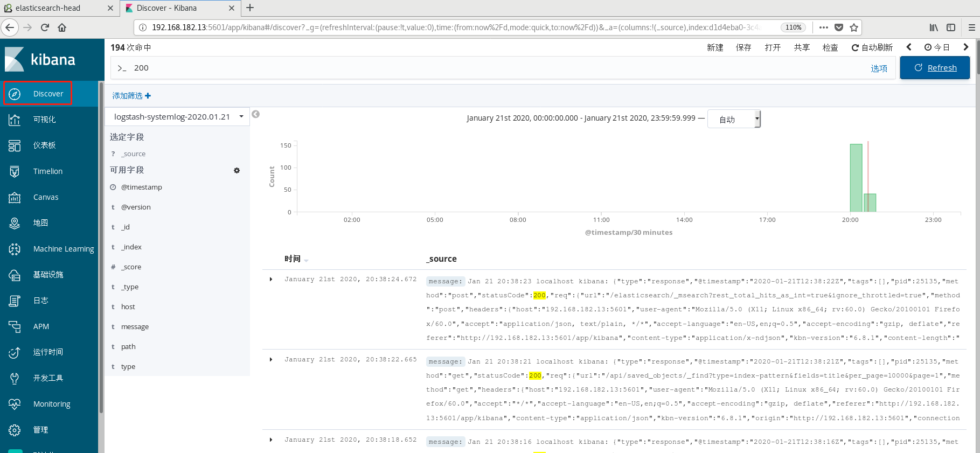Click the field settings gear beside 可用字段
This screenshot has height=453, width=980.
click(237, 170)
